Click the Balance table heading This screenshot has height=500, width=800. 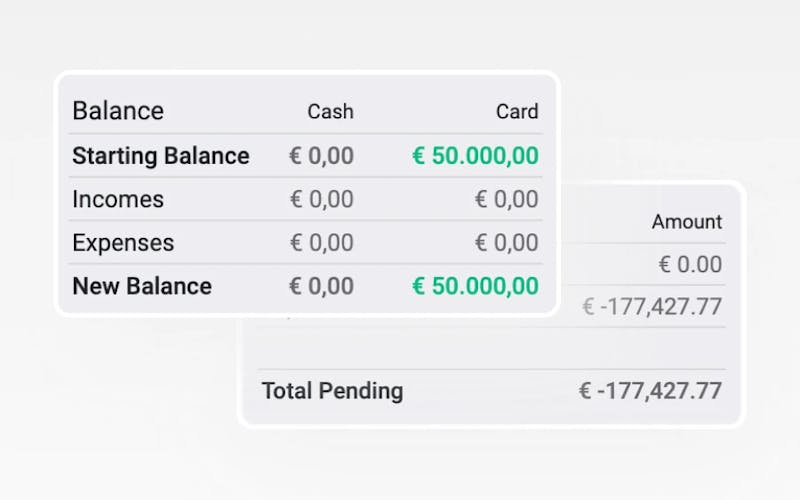118,111
